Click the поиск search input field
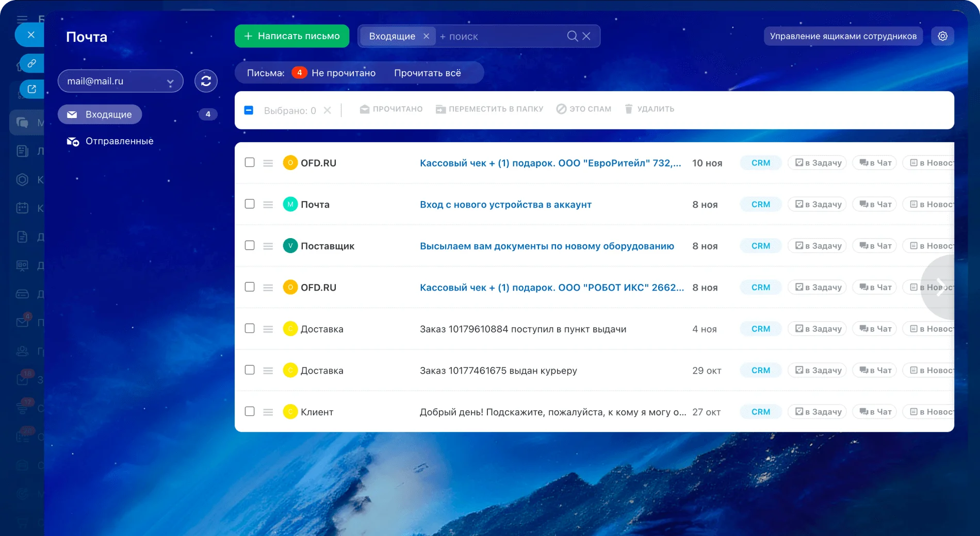The image size is (980, 536). pos(500,36)
